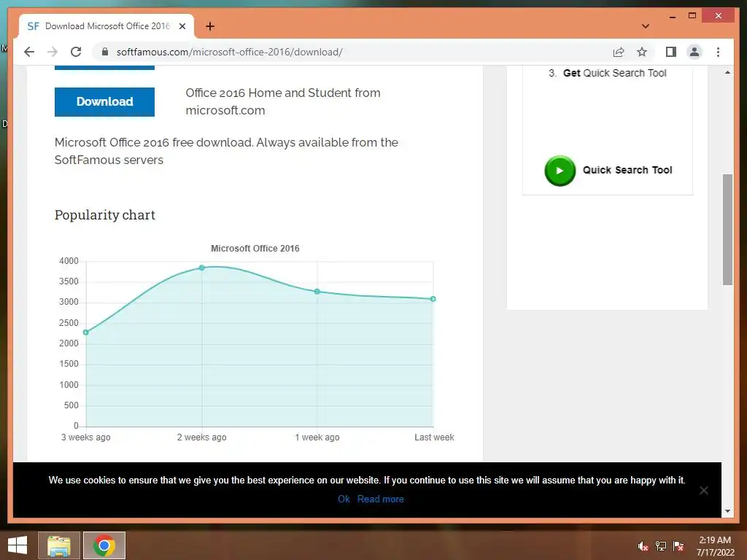Open the network tray icon
Screen dimensions: 747x560
click(660, 545)
